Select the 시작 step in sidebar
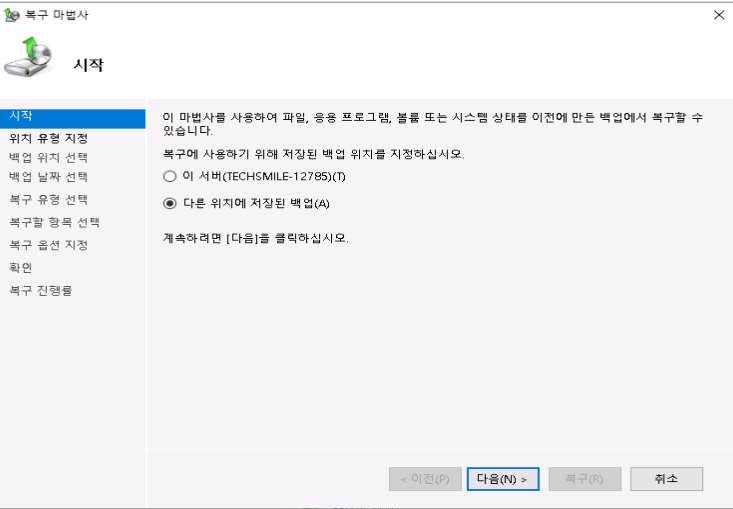Screen dimensions: 733x509 click(x=72, y=119)
